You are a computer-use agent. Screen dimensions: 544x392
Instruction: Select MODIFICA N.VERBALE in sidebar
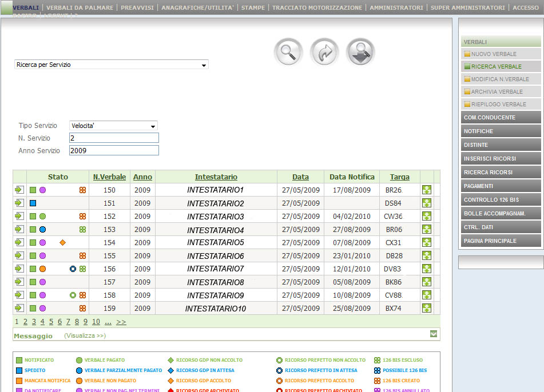[x=501, y=79]
